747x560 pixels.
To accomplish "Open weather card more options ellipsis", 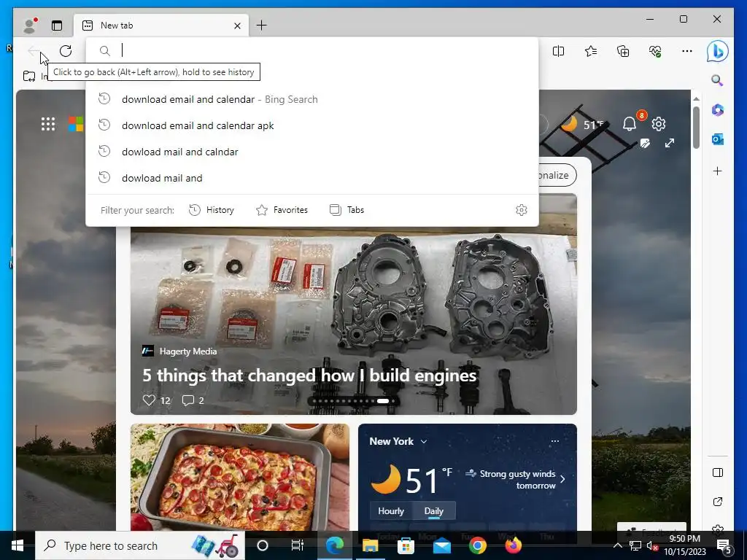I will (x=555, y=441).
